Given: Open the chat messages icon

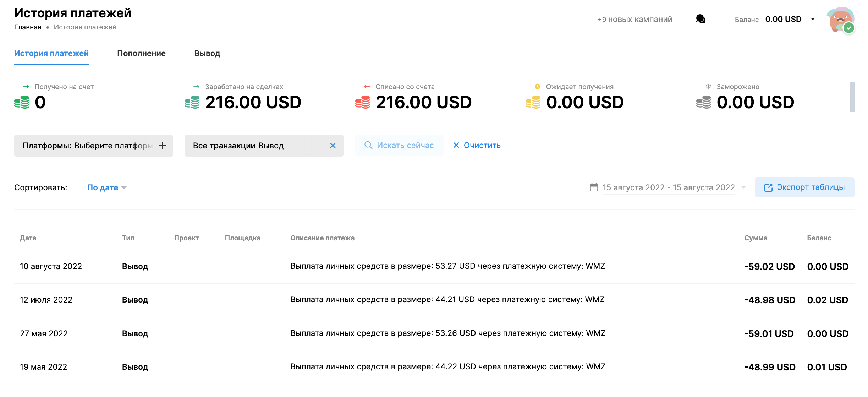Looking at the screenshot, I should pyautogui.click(x=701, y=19).
